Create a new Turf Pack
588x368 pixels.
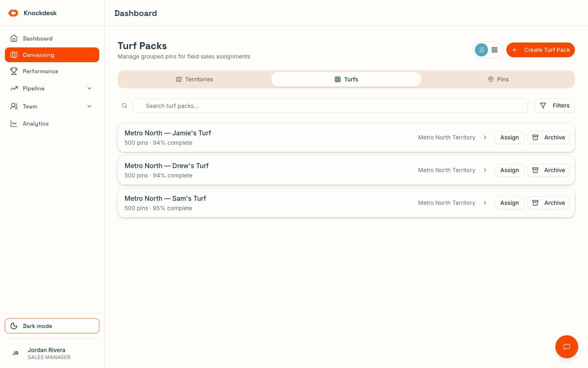[x=541, y=50]
